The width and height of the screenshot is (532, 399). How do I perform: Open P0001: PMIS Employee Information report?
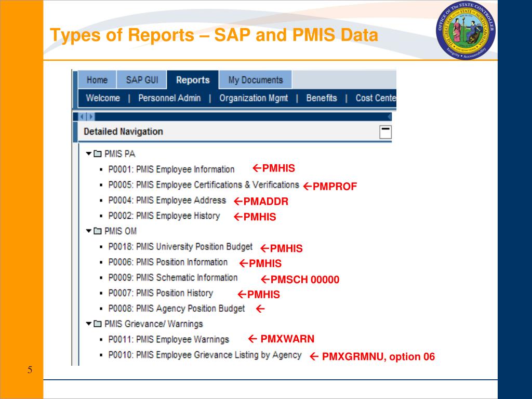coord(171,169)
